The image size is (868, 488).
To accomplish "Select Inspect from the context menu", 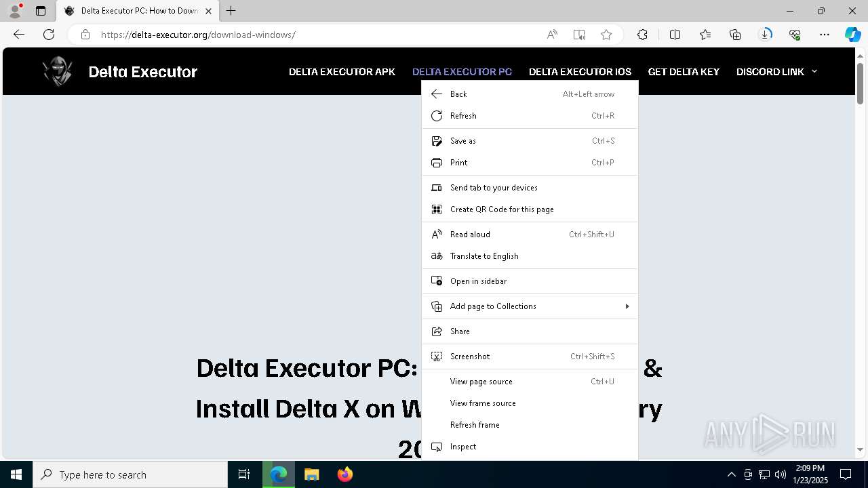I will [530, 447].
